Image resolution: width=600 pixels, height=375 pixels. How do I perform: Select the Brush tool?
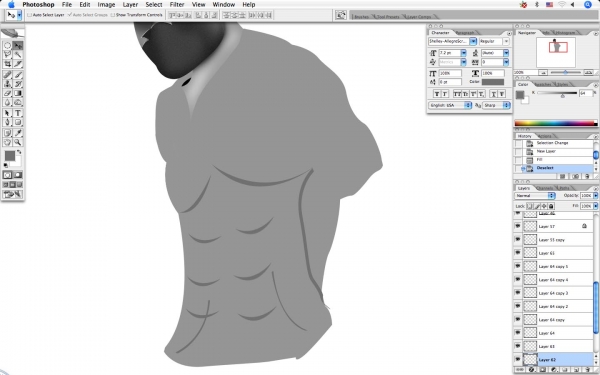click(18, 75)
